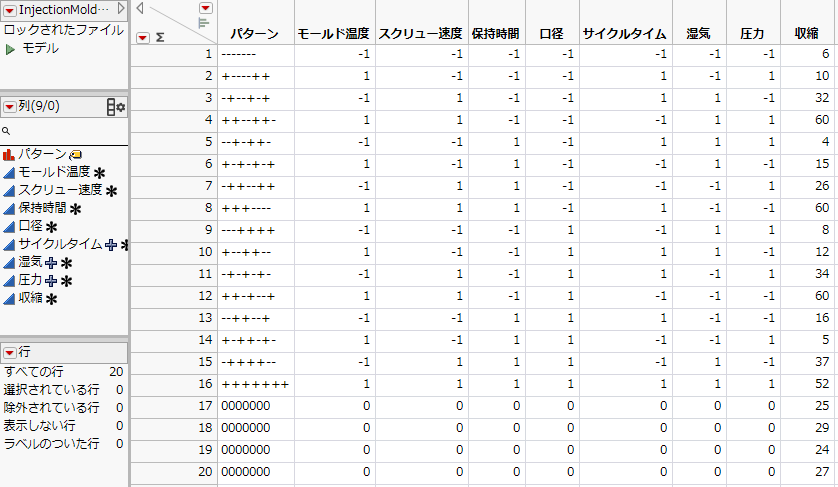Click the asterisk next to 収縮
This screenshot has height=487, width=838.
(51, 299)
